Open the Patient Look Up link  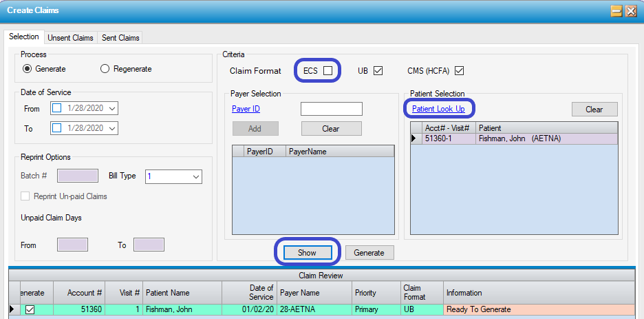[x=438, y=109]
